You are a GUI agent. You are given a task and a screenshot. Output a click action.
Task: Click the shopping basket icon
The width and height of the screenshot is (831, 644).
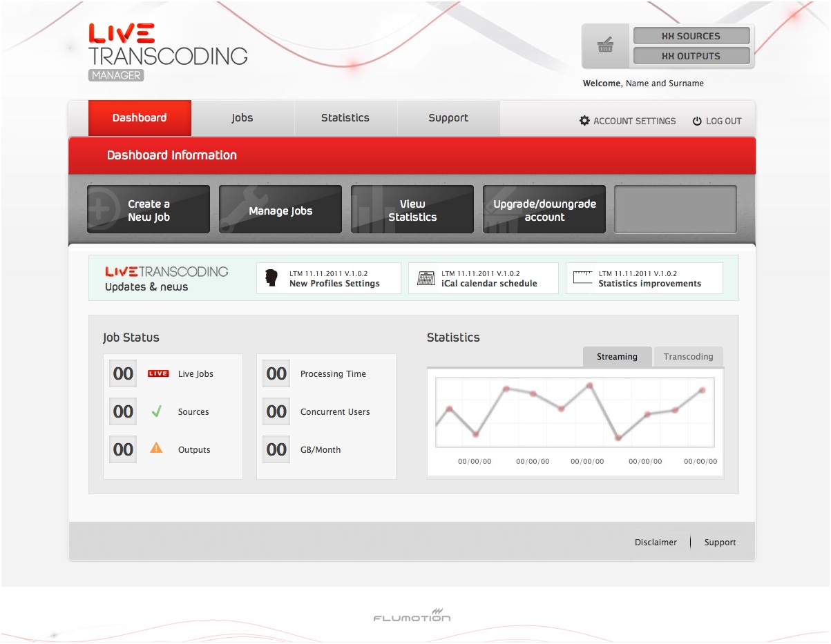pyautogui.click(x=606, y=46)
